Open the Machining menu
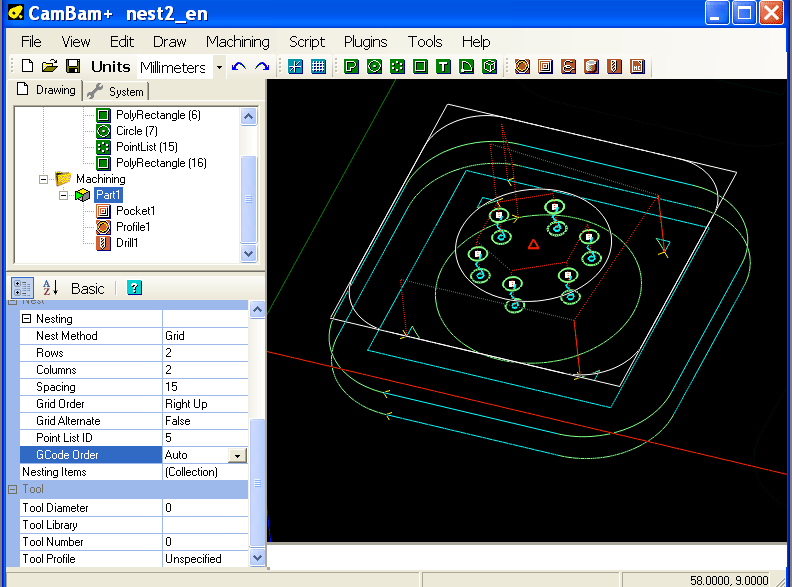The height and width of the screenshot is (587, 792). pyautogui.click(x=237, y=41)
